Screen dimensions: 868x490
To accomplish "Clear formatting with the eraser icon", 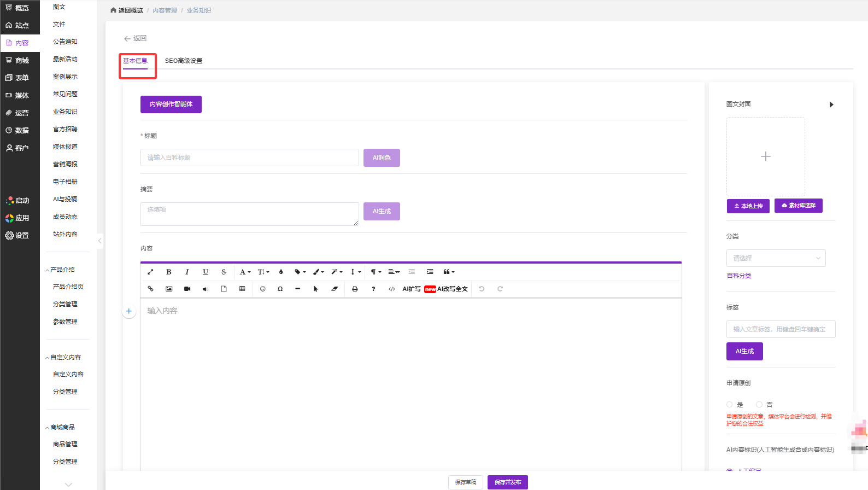I will (335, 289).
